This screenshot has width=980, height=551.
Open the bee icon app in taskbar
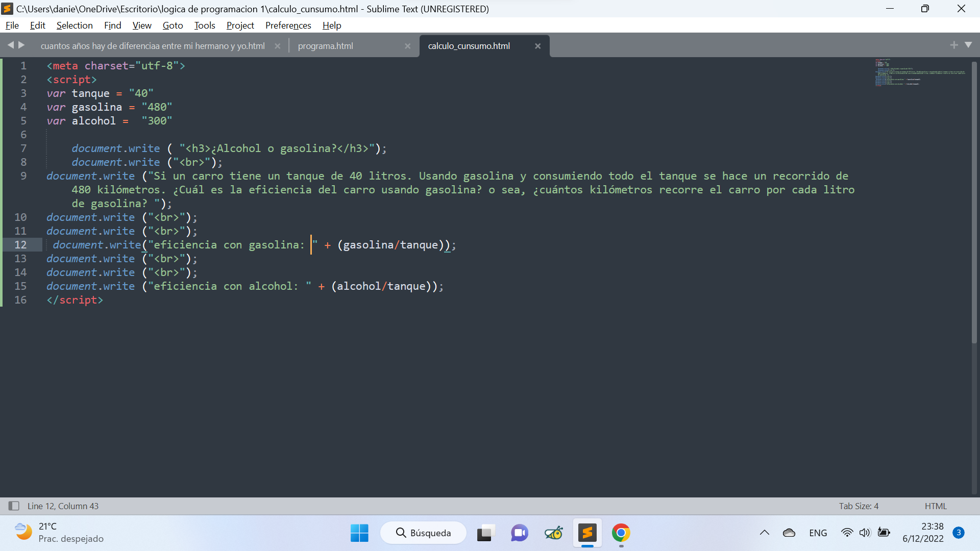pyautogui.click(x=554, y=533)
